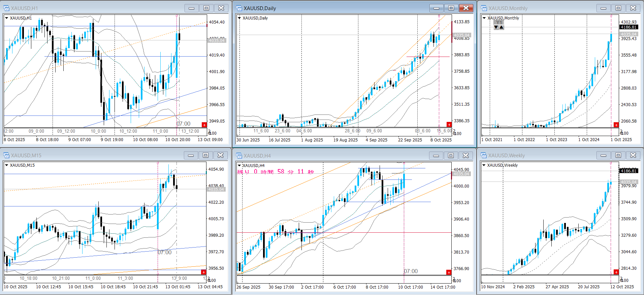This screenshot has height=295, width=644.
Task: Open the XAUUSD,Daily chart dropdown triangle
Action: (239, 18)
